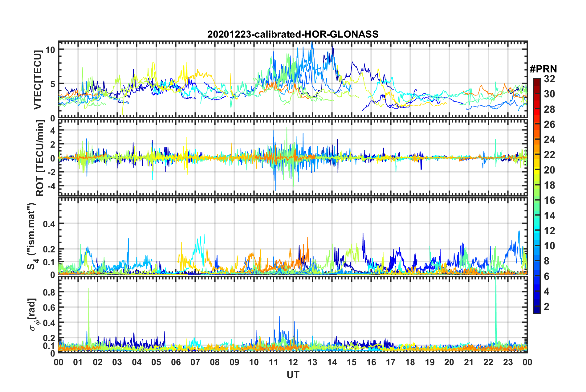
Task: Click the sigma phi axis tick label 0.8
Action: pyautogui.click(x=49, y=292)
